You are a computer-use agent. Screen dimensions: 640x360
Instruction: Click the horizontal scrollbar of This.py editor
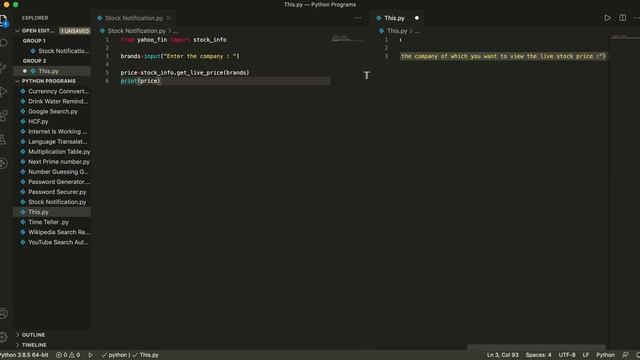[x=536, y=347]
